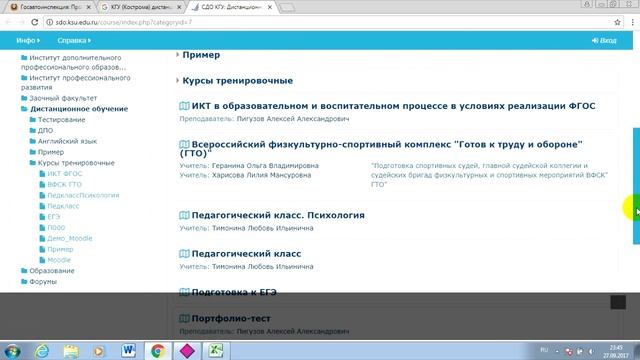Reload the page with the browser refresh icon

click(x=35, y=22)
